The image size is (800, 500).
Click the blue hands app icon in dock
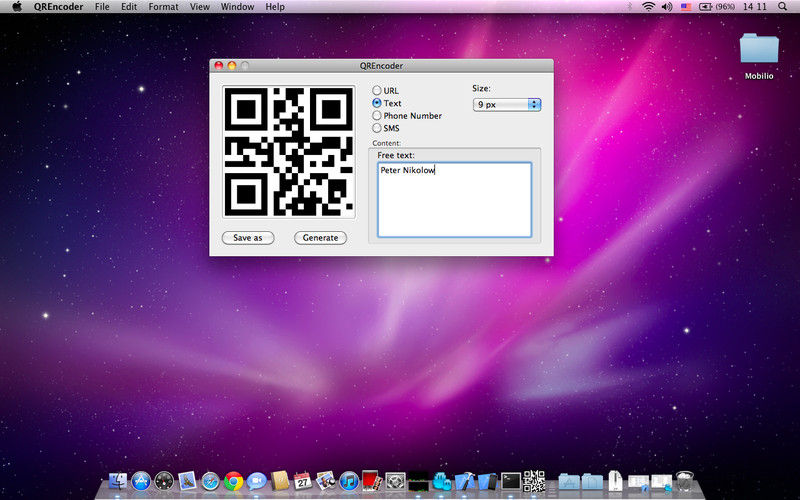(441, 481)
